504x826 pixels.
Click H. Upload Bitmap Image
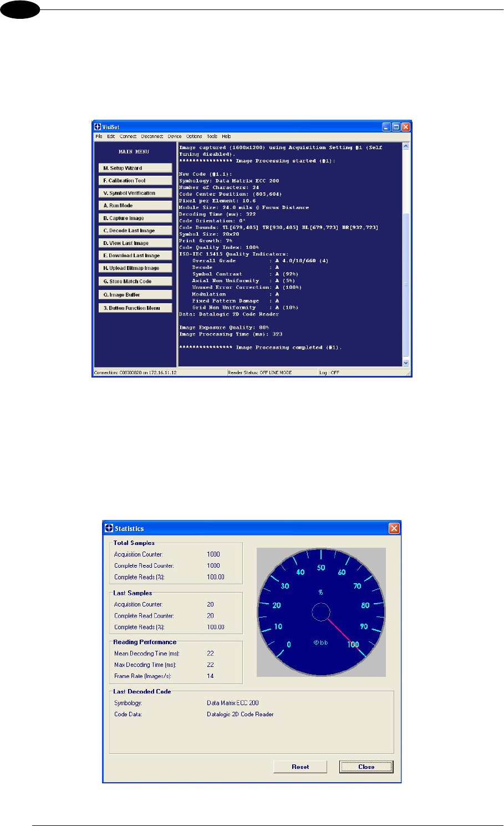tap(135, 268)
